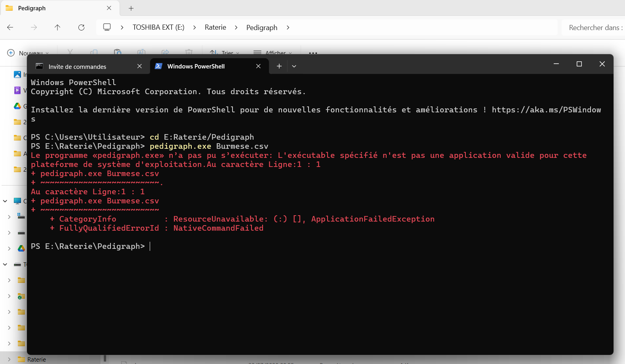The image size is (625, 364).
Task: Click the Raterie breadcrumb in address bar
Action: pyautogui.click(x=215, y=27)
